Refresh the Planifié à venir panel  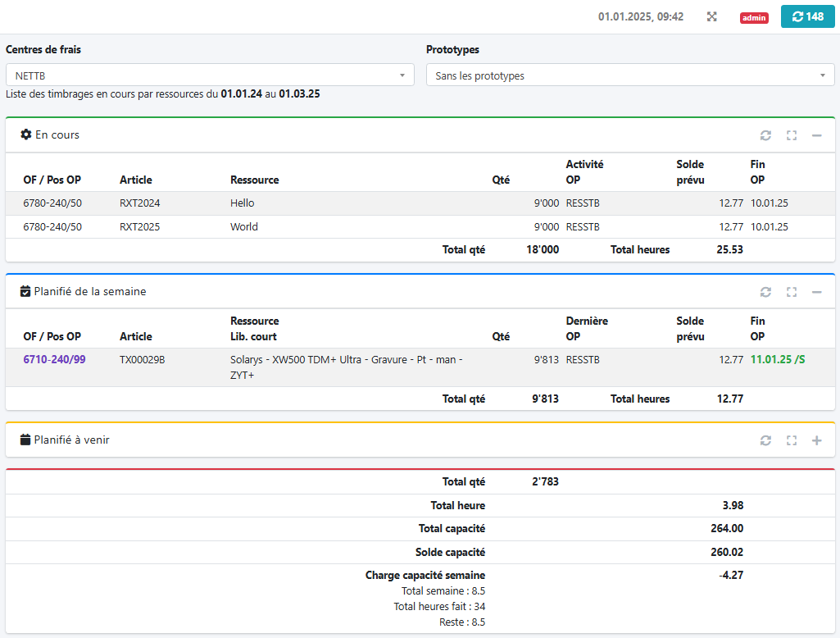pyautogui.click(x=765, y=440)
